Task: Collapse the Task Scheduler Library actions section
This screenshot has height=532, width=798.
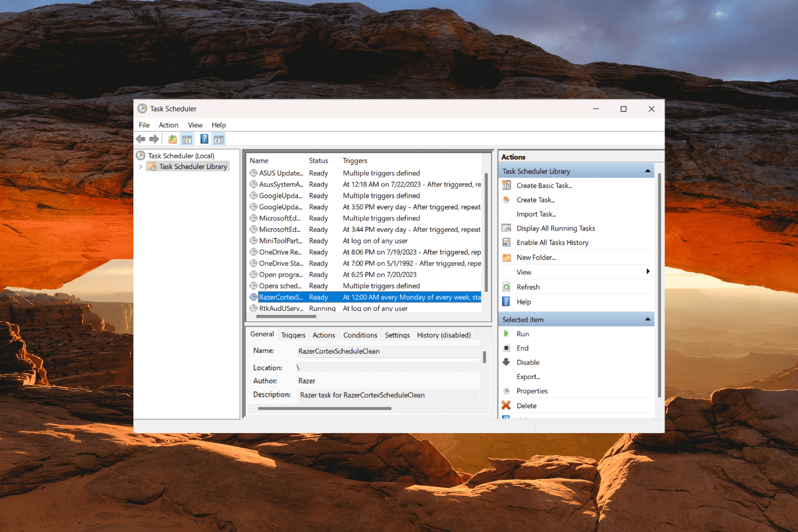Action: 647,171
